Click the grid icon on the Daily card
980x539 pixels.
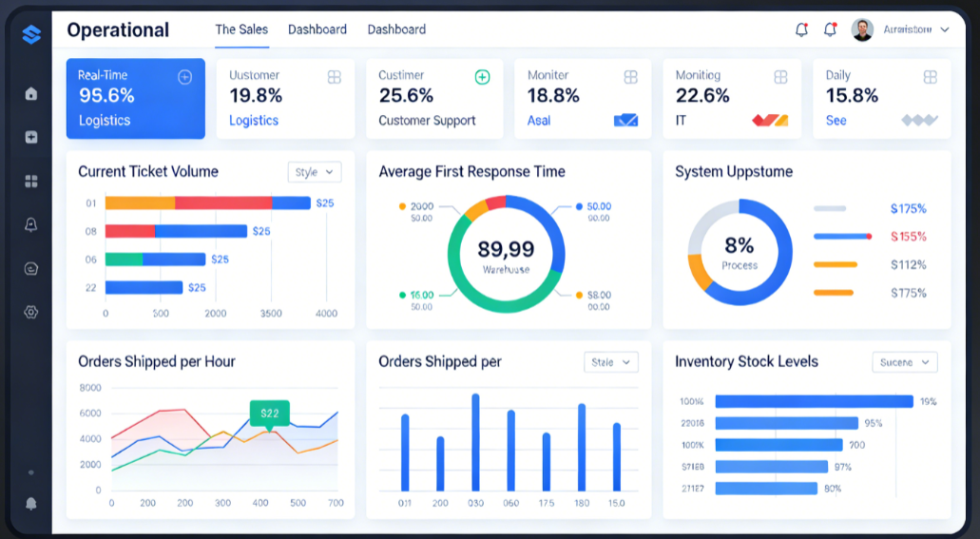(x=931, y=77)
